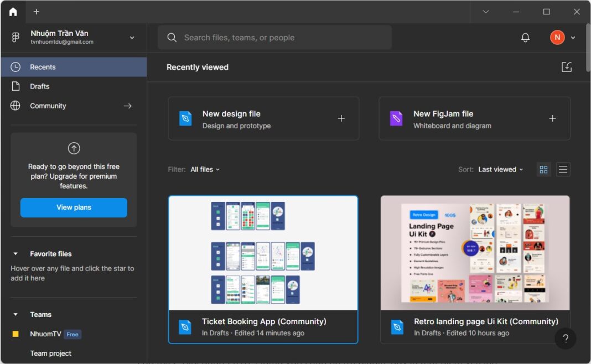Select Recents in the sidebar

43,67
